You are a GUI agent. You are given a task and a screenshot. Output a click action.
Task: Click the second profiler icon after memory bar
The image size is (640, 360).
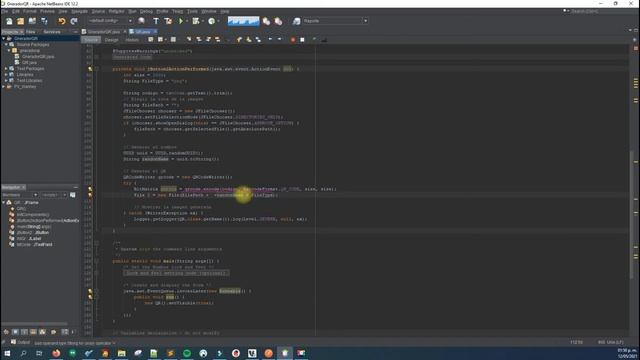278,21
